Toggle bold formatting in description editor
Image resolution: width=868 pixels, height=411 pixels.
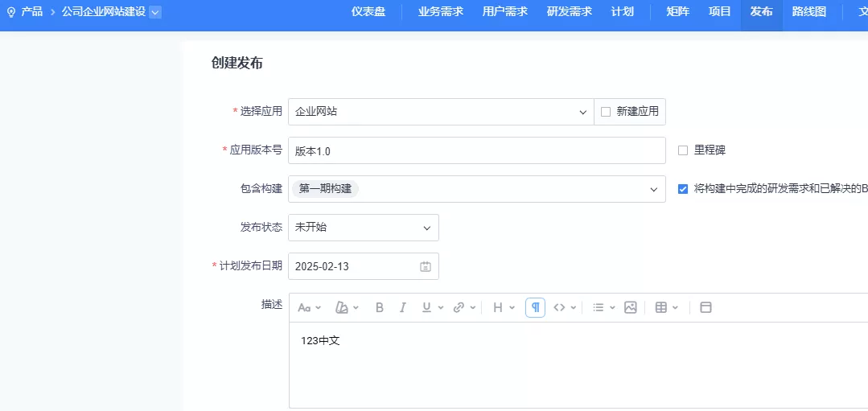click(x=380, y=307)
